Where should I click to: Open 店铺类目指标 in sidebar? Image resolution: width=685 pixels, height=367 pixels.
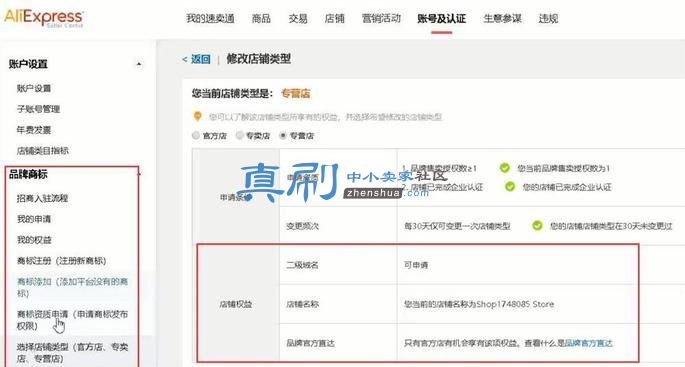[43, 151]
